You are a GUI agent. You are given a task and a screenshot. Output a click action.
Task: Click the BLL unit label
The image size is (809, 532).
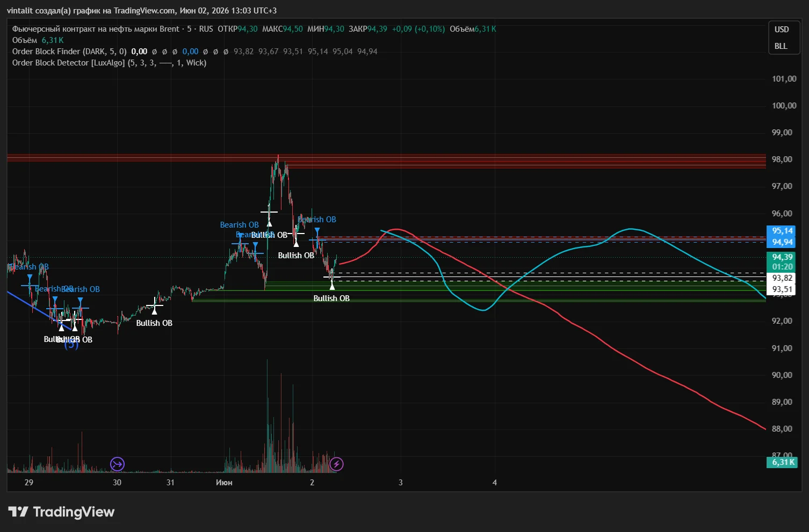781,46
